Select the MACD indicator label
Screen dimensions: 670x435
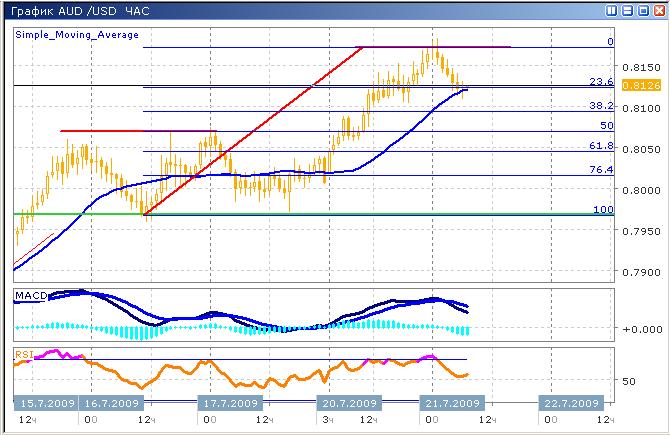coord(31,295)
